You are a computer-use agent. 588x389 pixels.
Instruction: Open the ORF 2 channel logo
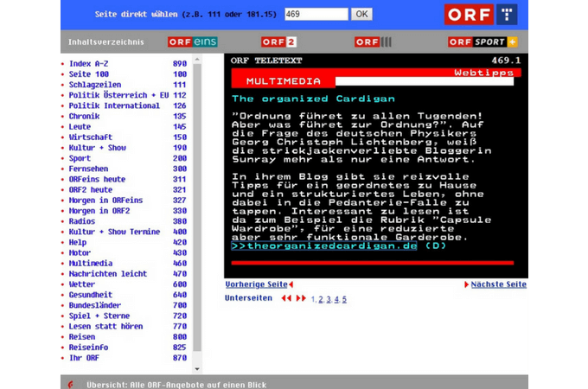pyautogui.click(x=278, y=42)
